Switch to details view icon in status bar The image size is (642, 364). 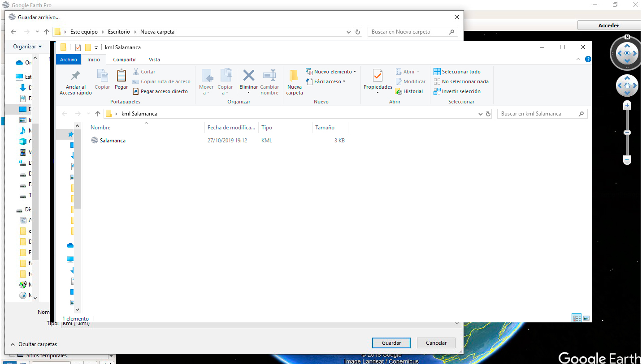coord(577,318)
